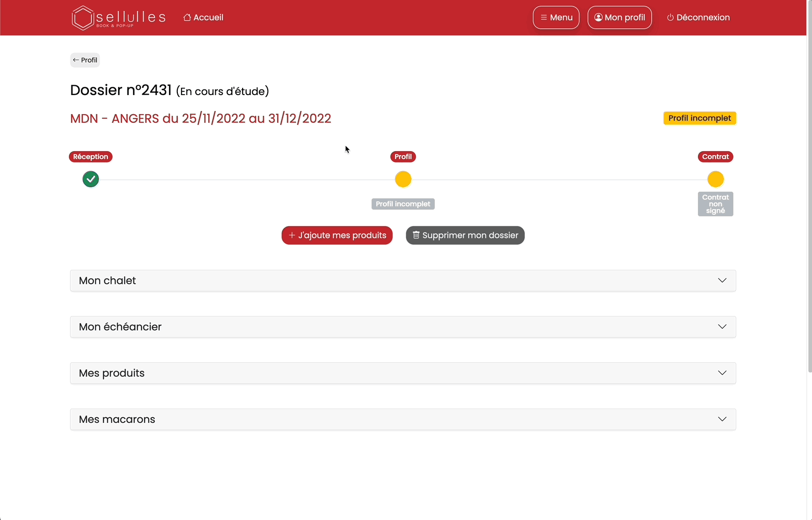Click J'ajoute mes produits button
This screenshot has height=520, width=812.
(x=337, y=235)
